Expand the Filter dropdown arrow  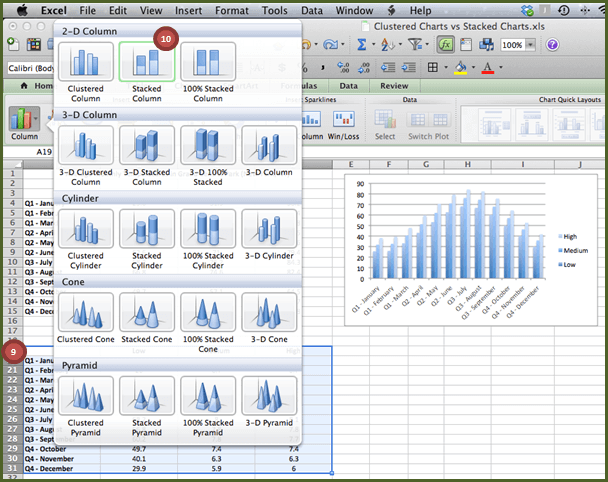point(427,45)
